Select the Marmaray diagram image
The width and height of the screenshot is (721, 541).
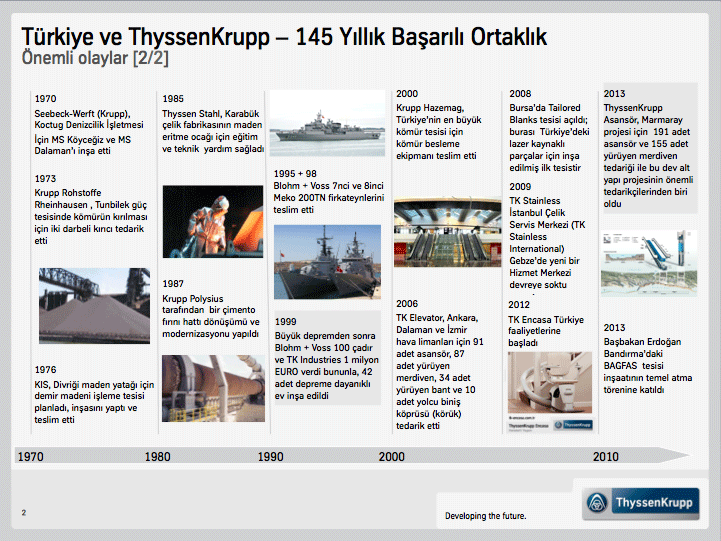tap(649, 263)
